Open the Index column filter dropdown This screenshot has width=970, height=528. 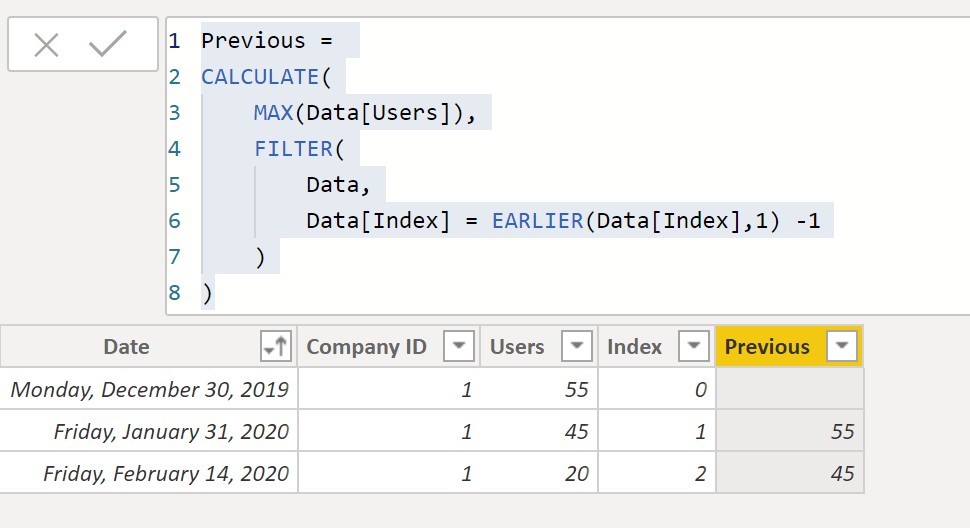click(694, 347)
